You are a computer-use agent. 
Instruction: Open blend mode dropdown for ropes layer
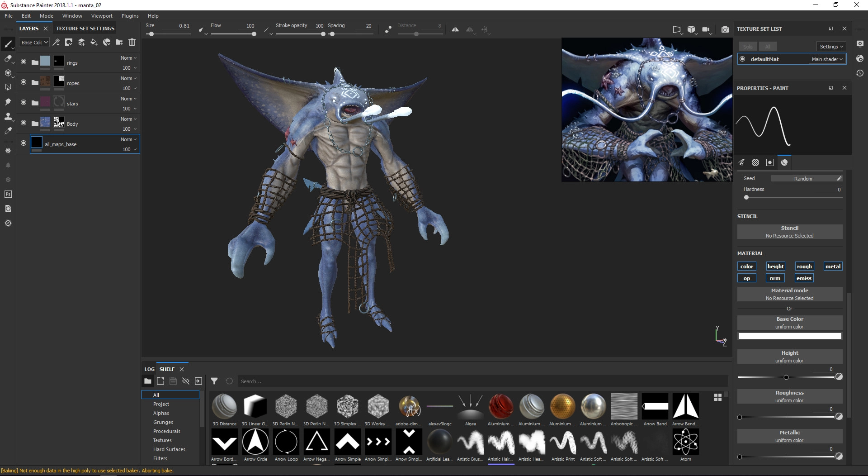(128, 78)
